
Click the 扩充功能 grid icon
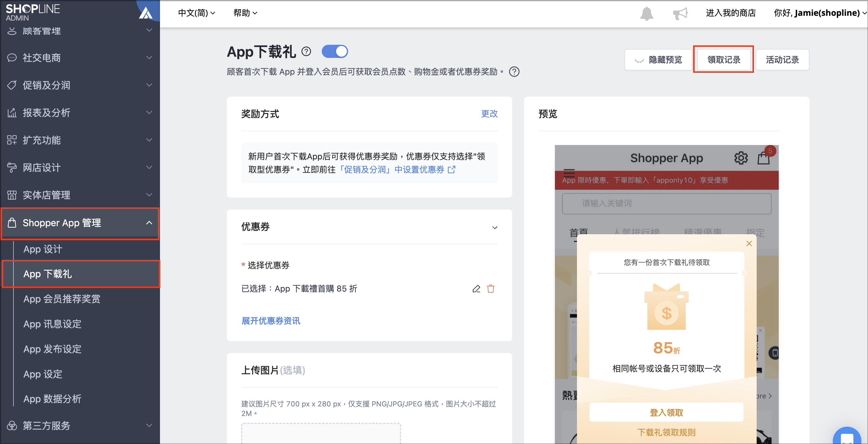coord(12,140)
